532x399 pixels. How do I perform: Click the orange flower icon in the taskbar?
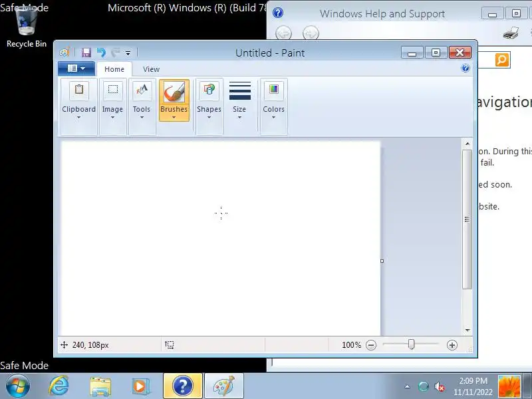point(509,386)
